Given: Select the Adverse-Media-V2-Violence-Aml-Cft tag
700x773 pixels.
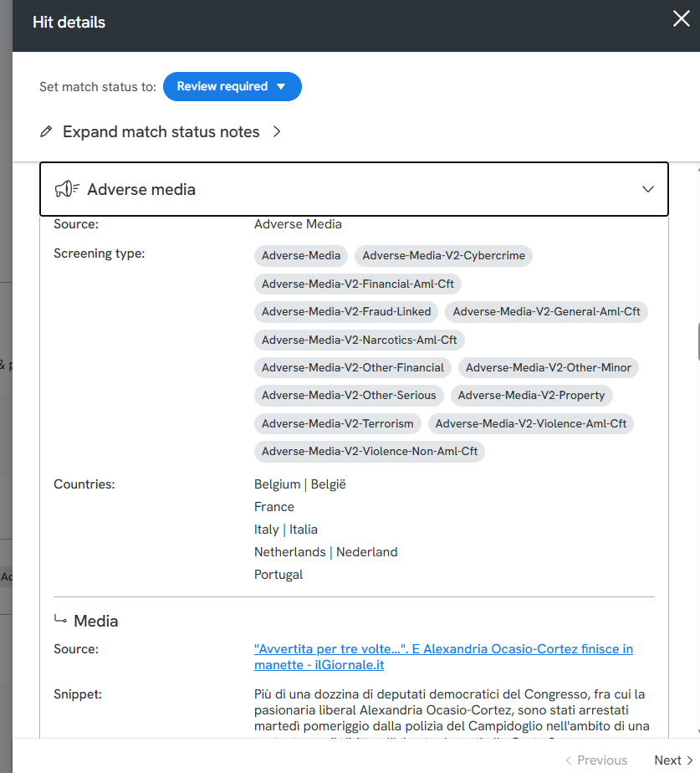Looking at the screenshot, I should (x=531, y=423).
